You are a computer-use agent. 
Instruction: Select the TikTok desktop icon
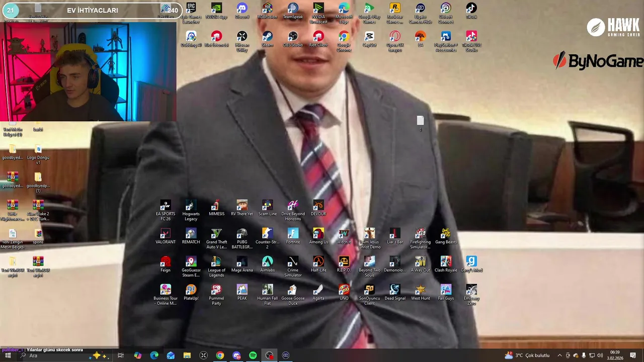click(471, 11)
